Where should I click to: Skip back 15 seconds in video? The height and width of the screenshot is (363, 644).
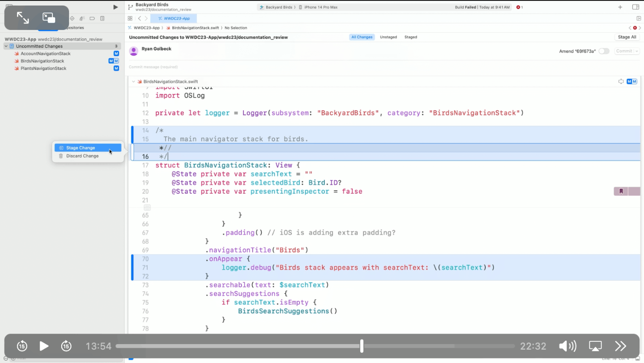point(22,346)
